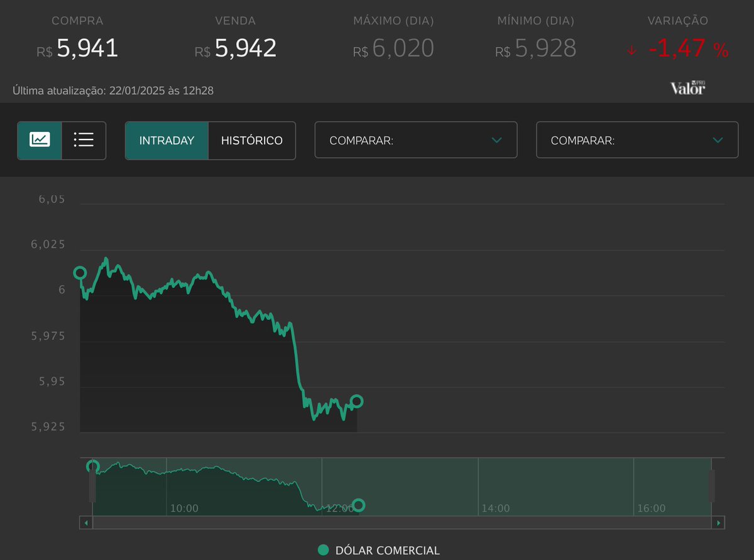The width and height of the screenshot is (754, 560).
Task: Click the Última atualização timestamp text
Action: click(113, 91)
